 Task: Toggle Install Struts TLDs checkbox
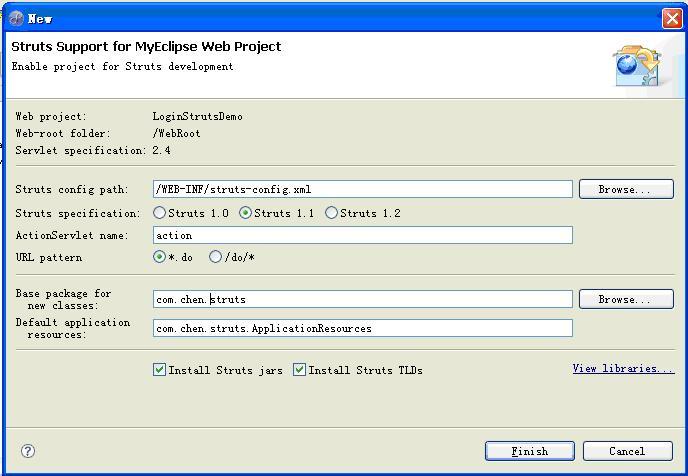tap(299, 369)
